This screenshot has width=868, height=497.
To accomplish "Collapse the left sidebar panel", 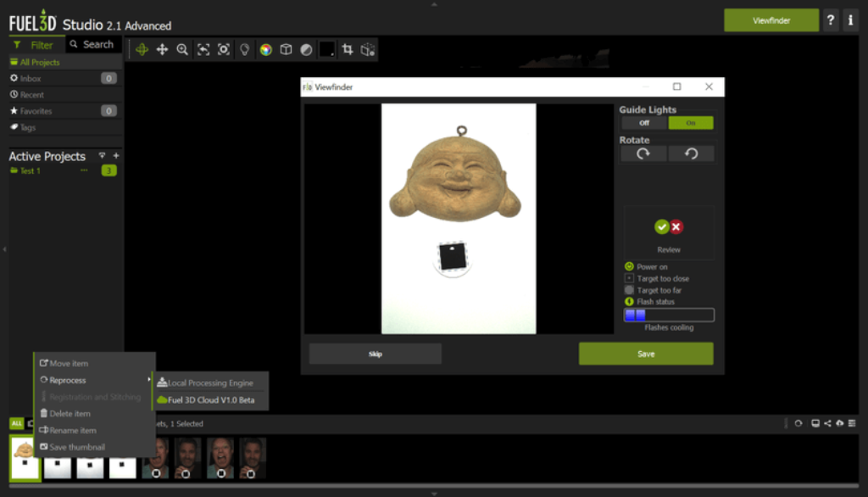I will click(4, 248).
